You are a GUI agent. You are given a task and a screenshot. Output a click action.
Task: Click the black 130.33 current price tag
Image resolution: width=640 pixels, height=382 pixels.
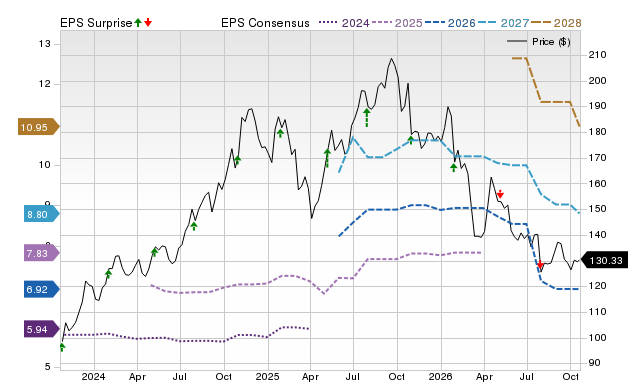pos(604,260)
